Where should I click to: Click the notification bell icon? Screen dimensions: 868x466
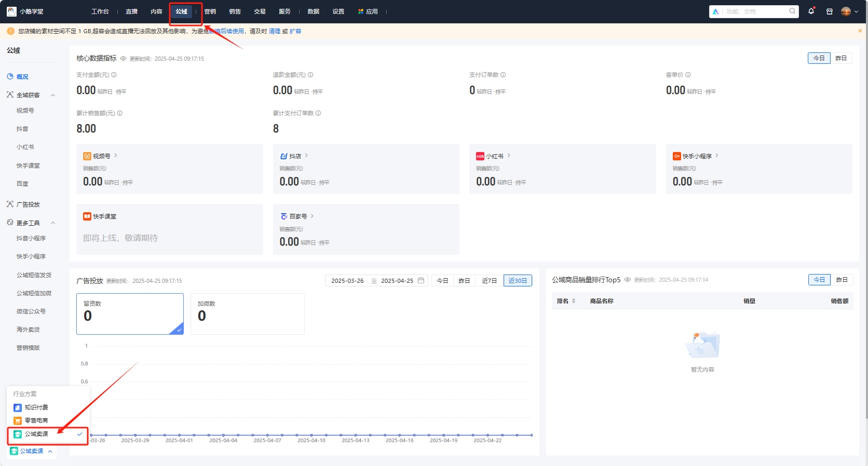(811, 11)
